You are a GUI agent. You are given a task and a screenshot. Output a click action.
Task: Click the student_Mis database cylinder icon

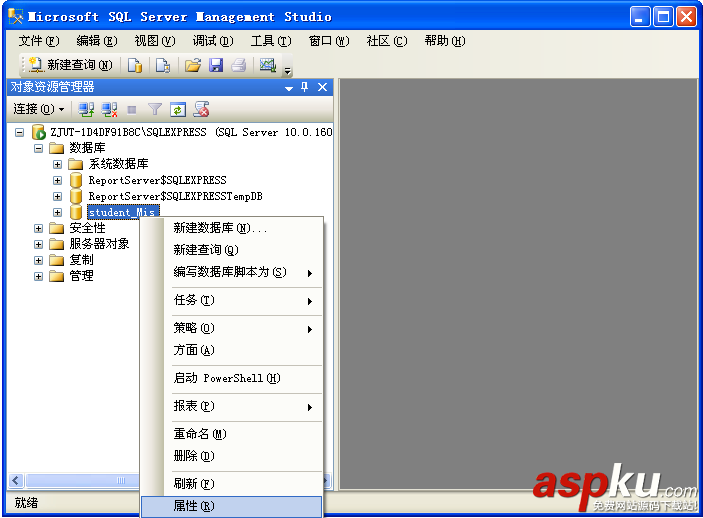[76, 212]
